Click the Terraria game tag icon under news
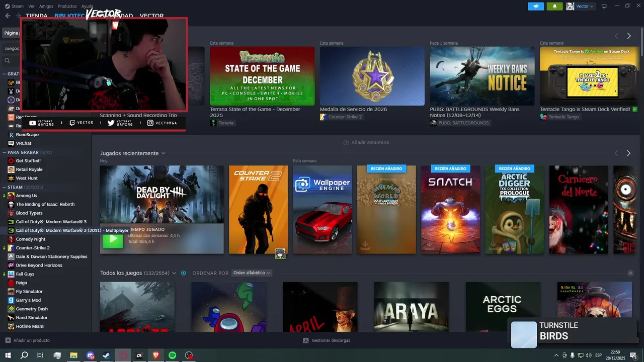This screenshot has width=644, height=362. pyautogui.click(x=213, y=123)
